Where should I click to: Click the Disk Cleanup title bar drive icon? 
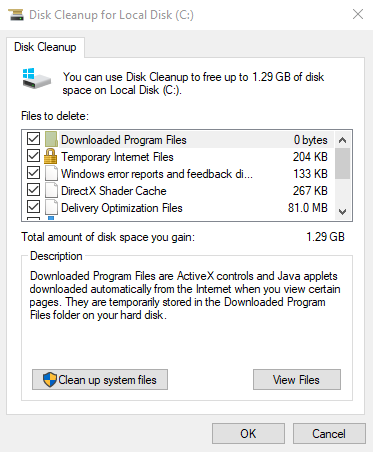[16, 15]
